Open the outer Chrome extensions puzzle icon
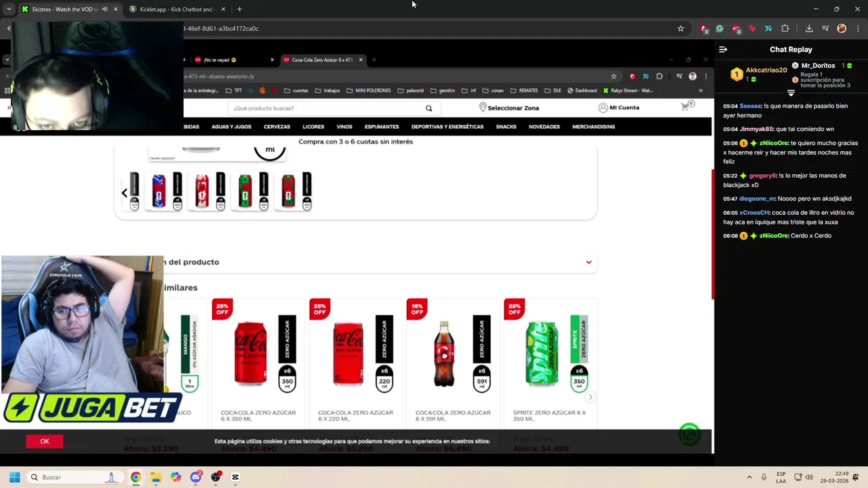868x488 pixels. coord(785,28)
